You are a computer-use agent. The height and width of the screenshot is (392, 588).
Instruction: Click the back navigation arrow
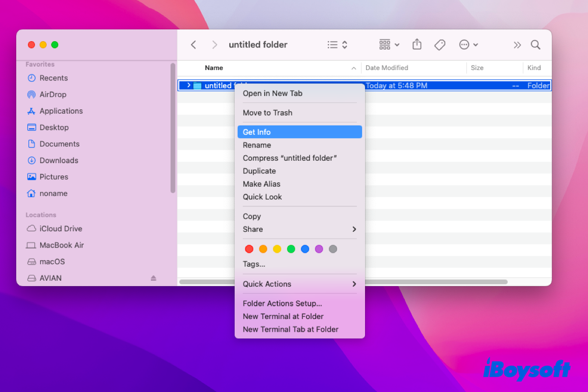click(193, 44)
